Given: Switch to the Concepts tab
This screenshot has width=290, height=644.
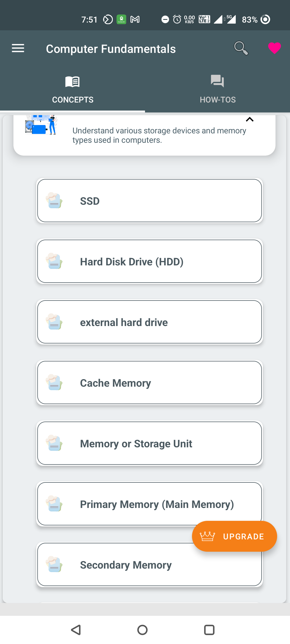Looking at the screenshot, I should coord(73,89).
